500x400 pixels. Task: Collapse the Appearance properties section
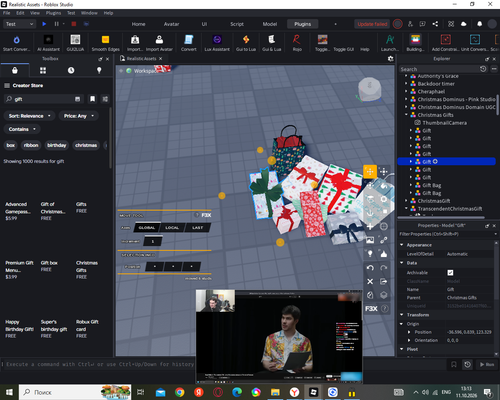(402, 245)
